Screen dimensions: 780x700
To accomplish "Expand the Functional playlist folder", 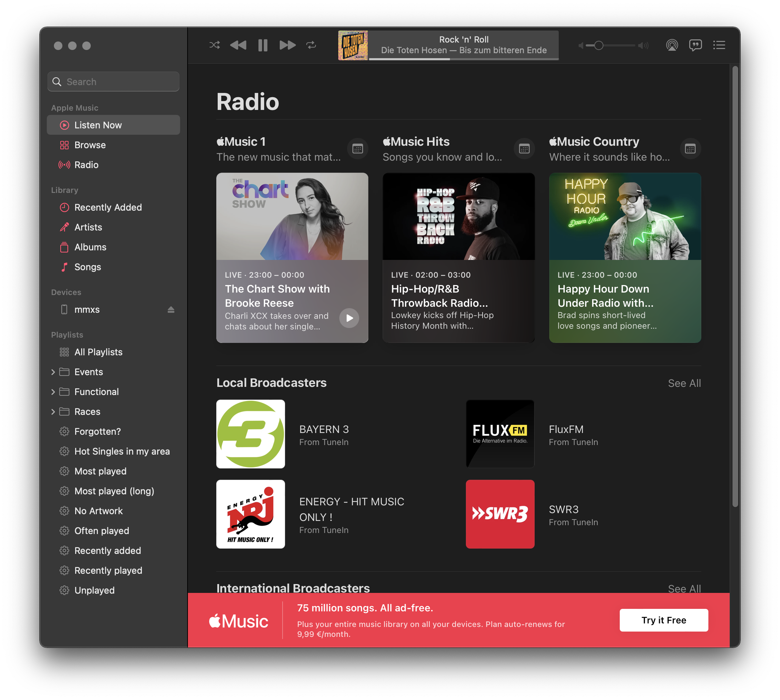I will pyautogui.click(x=53, y=392).
